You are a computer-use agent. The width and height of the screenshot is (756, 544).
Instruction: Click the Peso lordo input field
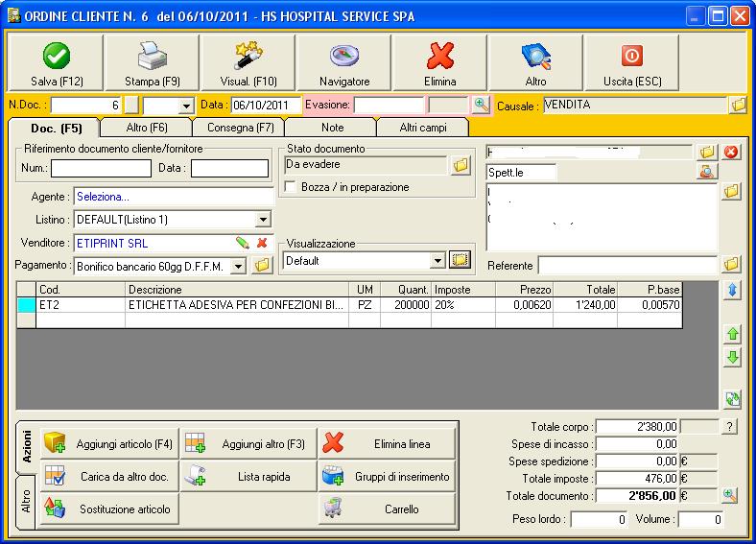pyautogui.click(x=599, y=519)
